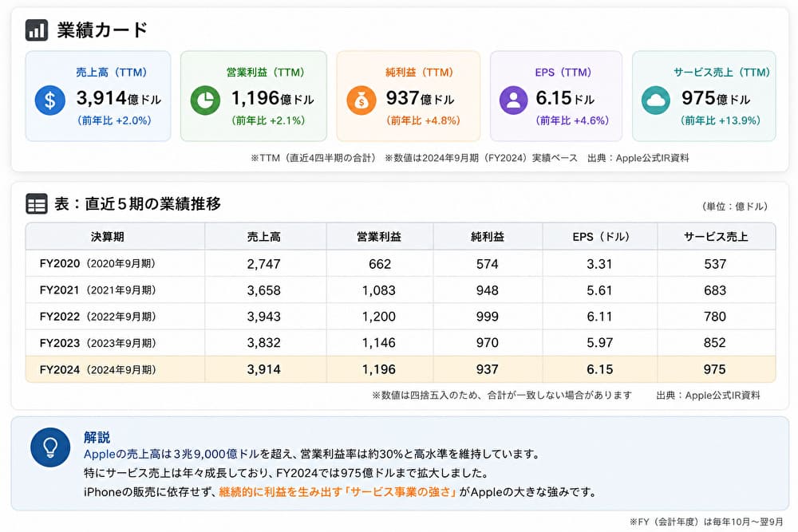Viewport: 798px width, 532px height.
Task: Click the 表：直近5期の業績推移 heading
Action: pos(137,204)
